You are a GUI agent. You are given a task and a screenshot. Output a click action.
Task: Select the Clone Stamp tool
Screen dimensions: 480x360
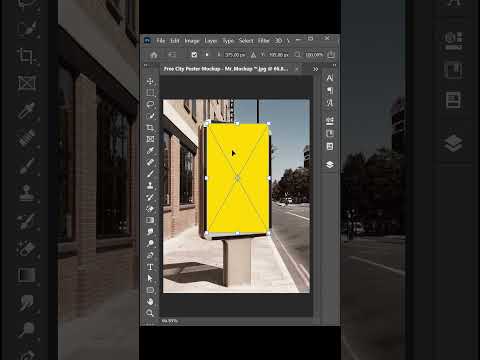point(150,185)
